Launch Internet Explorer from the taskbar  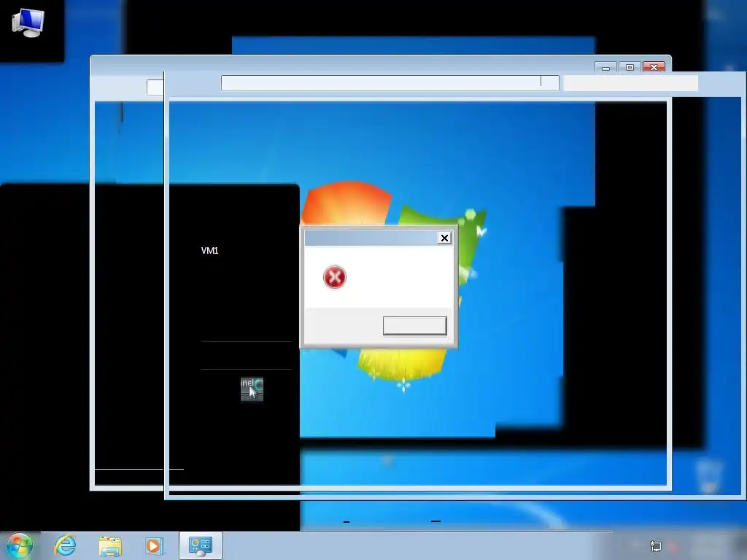[x=65, y=545]
